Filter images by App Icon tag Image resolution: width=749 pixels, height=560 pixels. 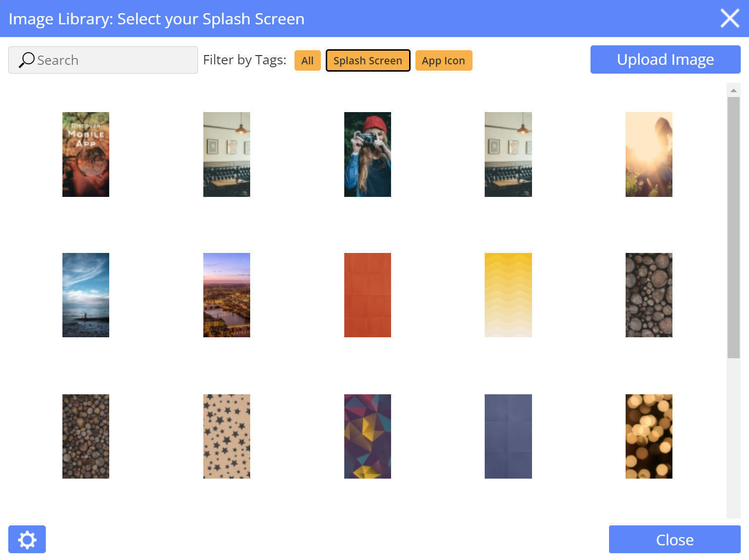(x=443, y=60)
